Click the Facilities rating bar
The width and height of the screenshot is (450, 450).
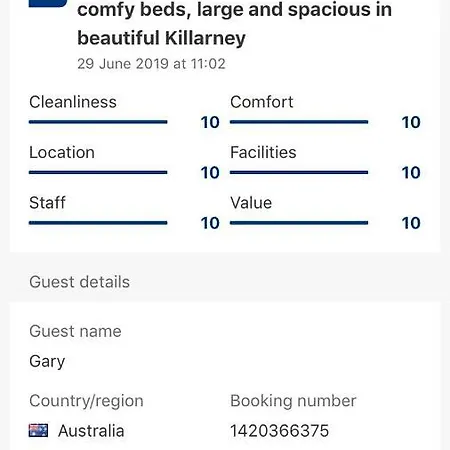tap(299, 172)
